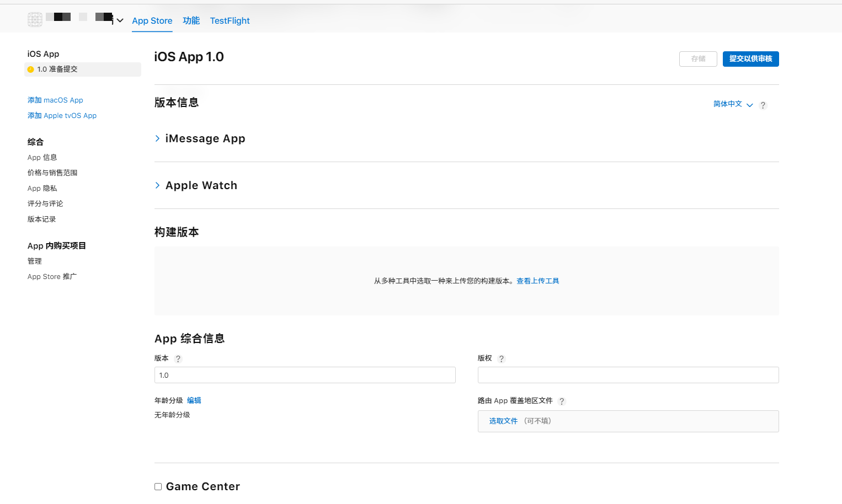Open the 查看上传工具 link

pyautogui.click(x=537, y=281)
